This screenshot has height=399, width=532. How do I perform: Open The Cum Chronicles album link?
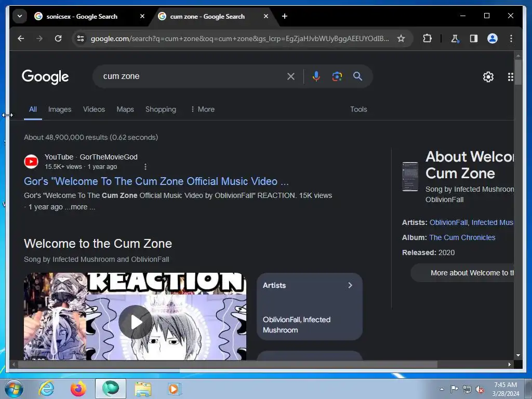(x=462, y=237)
